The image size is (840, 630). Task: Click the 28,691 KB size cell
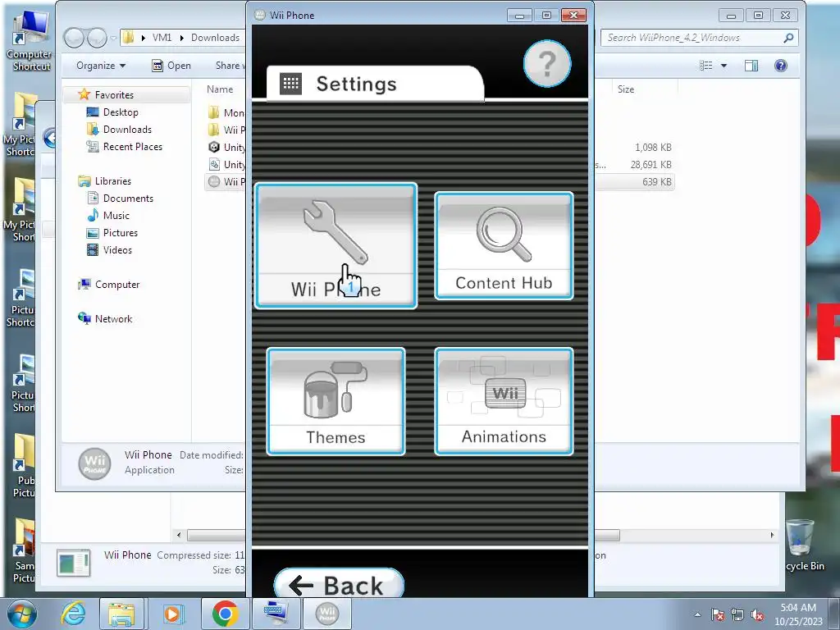click(x=651, y=164)
